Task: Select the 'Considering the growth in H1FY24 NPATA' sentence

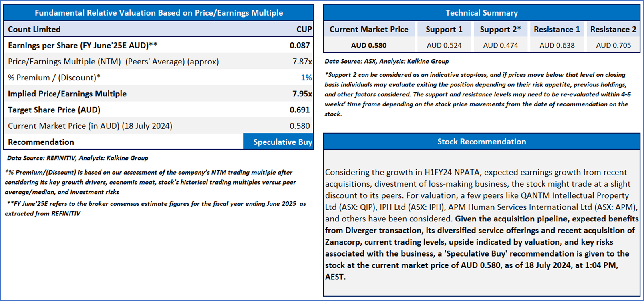Action: tap(477, 184)
